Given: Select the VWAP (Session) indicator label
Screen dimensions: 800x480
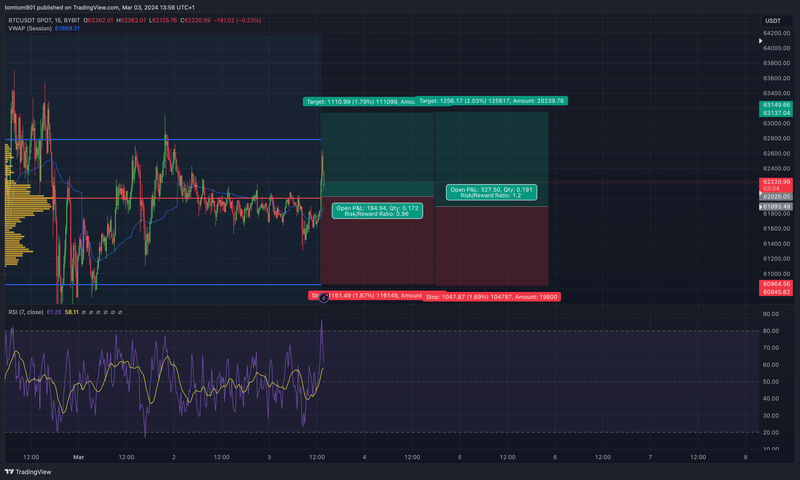Looking at the screenshot, I should pyautogui.click(x=30, y=29).
